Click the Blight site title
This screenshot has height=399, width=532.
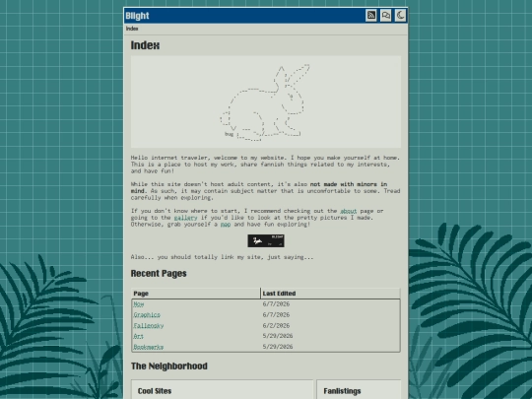137,16
